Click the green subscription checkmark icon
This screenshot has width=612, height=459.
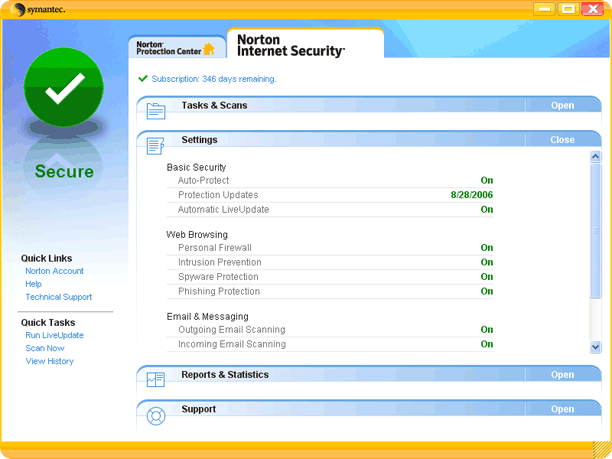(143, 78)
